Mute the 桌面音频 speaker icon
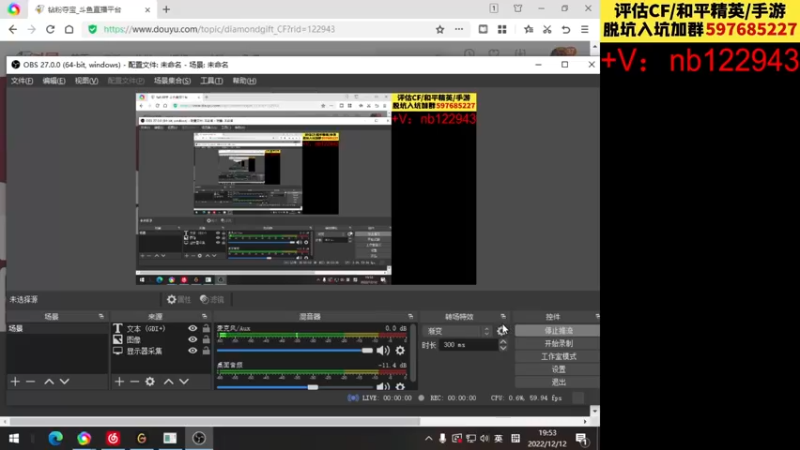Screen dimensions: 800x450 point(383,387)
